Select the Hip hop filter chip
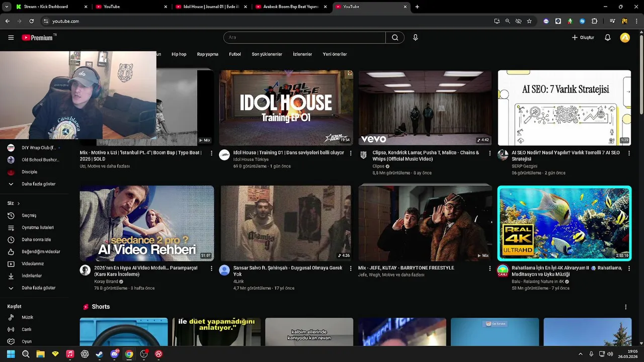Image resolution: width=644 pixels, height=362 pixels. point(179,54)
